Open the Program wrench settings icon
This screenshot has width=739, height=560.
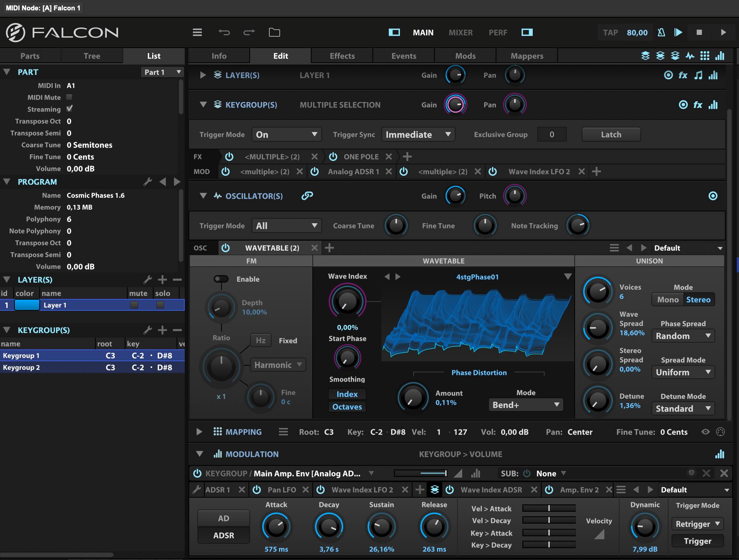coord(148,182)
